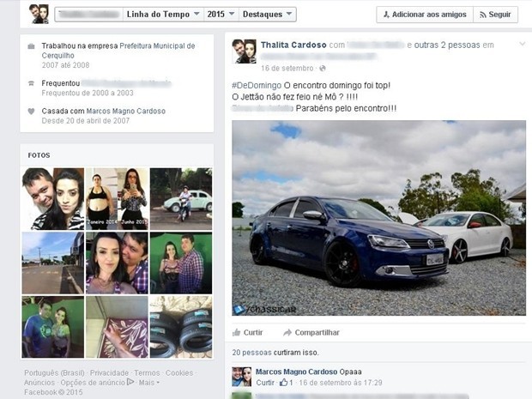The height and width of the screenshot is (399, 532).
Task: Click the post author avatar
Action: pos(245,51)
